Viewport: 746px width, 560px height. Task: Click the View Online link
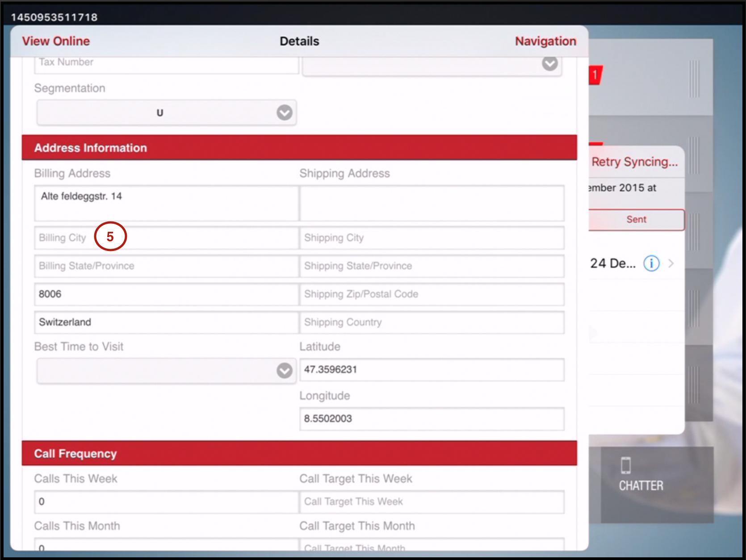pos(56,41)
